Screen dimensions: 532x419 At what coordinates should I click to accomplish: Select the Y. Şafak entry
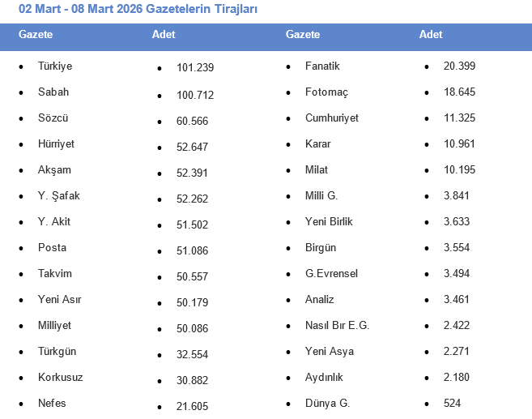[x=59, y=196]
